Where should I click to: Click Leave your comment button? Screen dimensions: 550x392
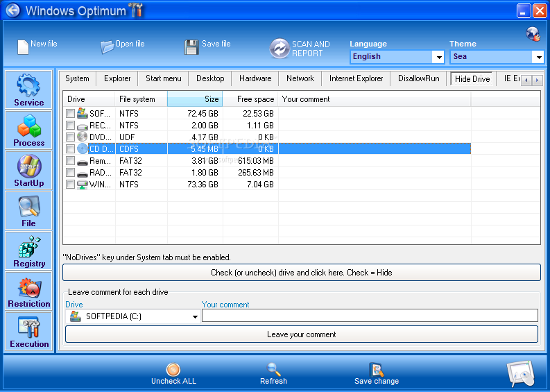point(301,334)
